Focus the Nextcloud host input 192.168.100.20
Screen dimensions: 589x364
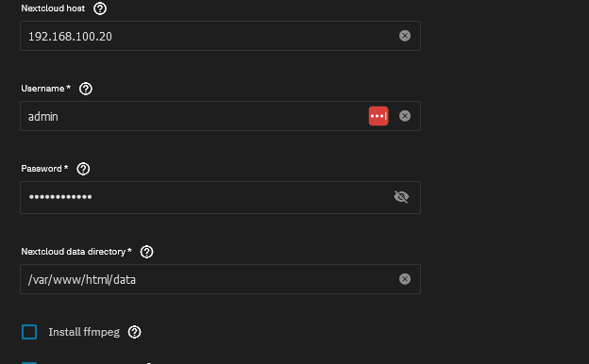(x=220, y=36)
